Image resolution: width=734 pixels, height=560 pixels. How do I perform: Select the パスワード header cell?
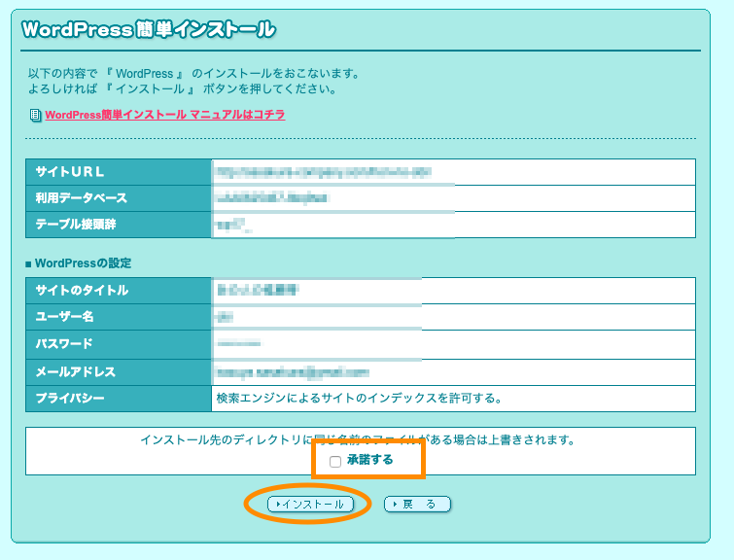[119, 344]
